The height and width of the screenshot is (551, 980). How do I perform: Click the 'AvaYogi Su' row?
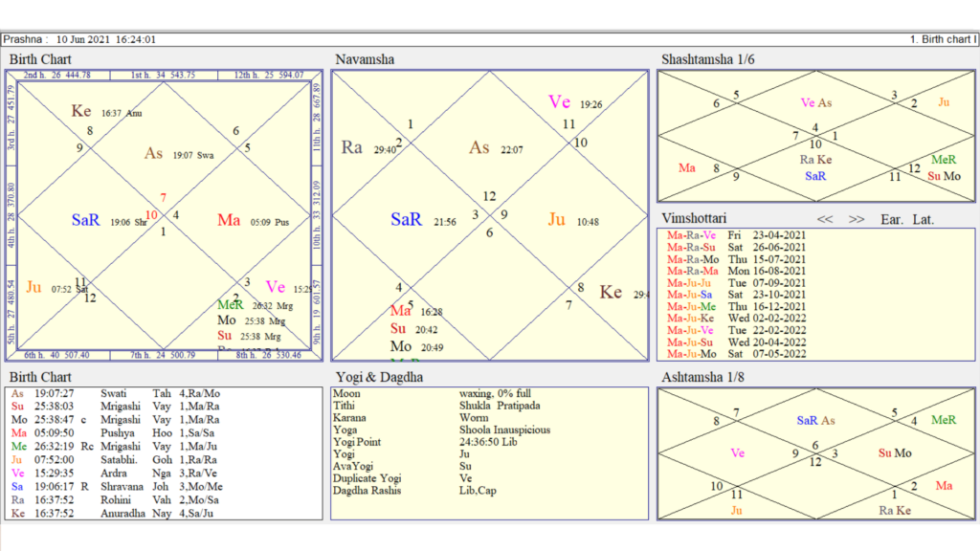click(402, 466)
